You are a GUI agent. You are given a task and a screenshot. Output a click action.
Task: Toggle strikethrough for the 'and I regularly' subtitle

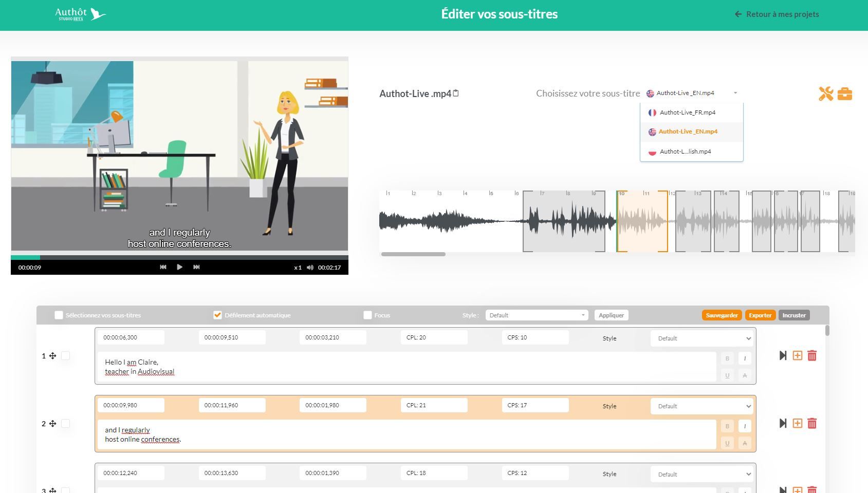[x=745, y=443]
